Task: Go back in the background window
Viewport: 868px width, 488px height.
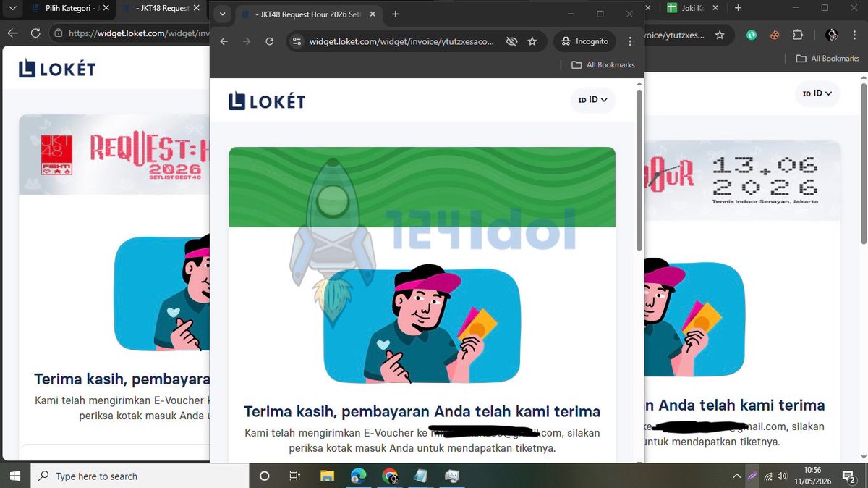Action: (x=12, y=33)
